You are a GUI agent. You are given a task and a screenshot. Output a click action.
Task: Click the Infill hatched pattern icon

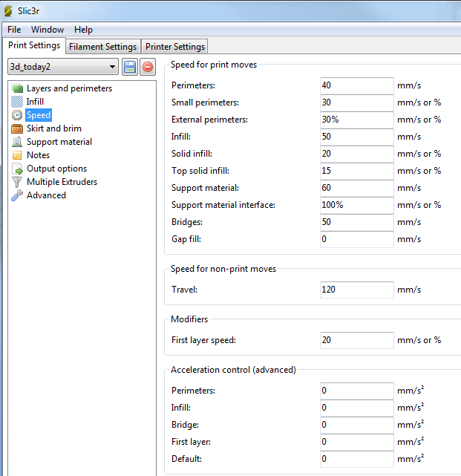pos(17,102)
